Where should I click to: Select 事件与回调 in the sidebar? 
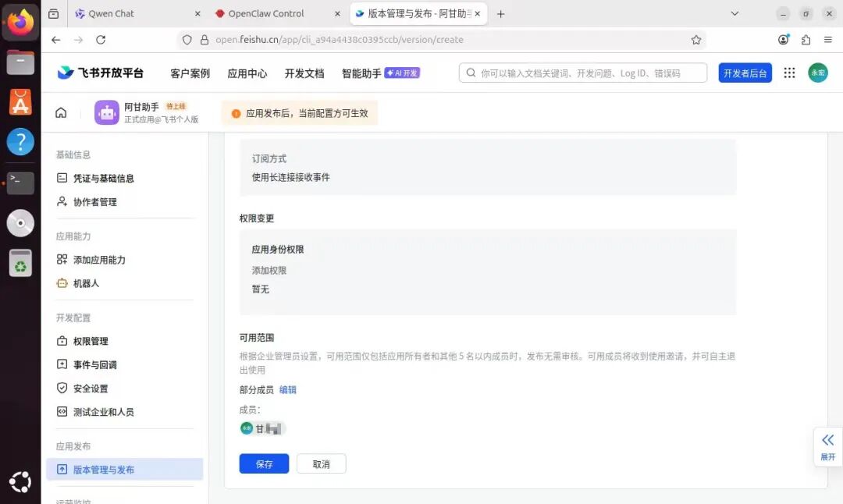94,364
